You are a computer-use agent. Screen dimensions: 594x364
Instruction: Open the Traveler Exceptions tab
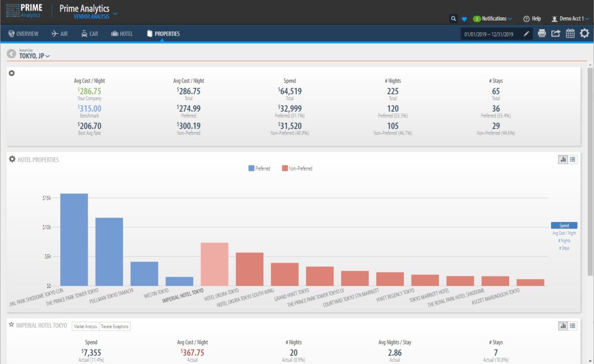(114, 327)
